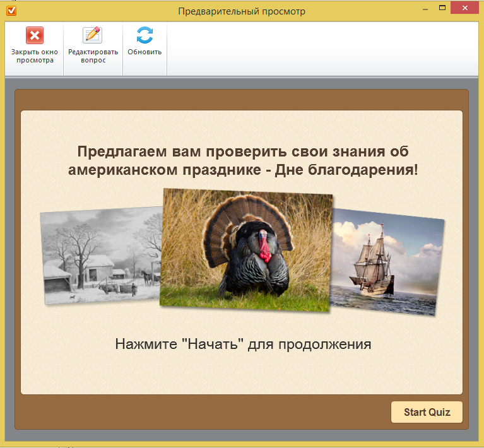Select the winter farm engraving image
Image resolution: width=484 pixels, height=448 pixels.
(101, 256)
